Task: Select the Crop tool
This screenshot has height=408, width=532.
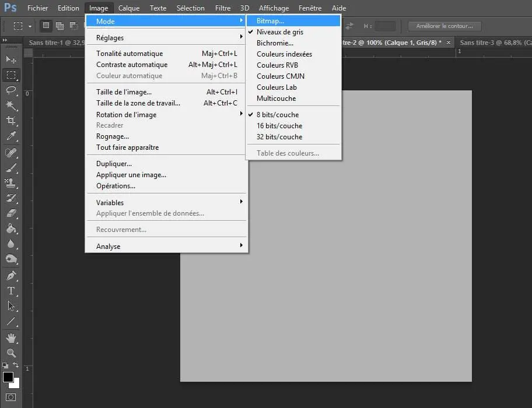Action: pos(11,120)
